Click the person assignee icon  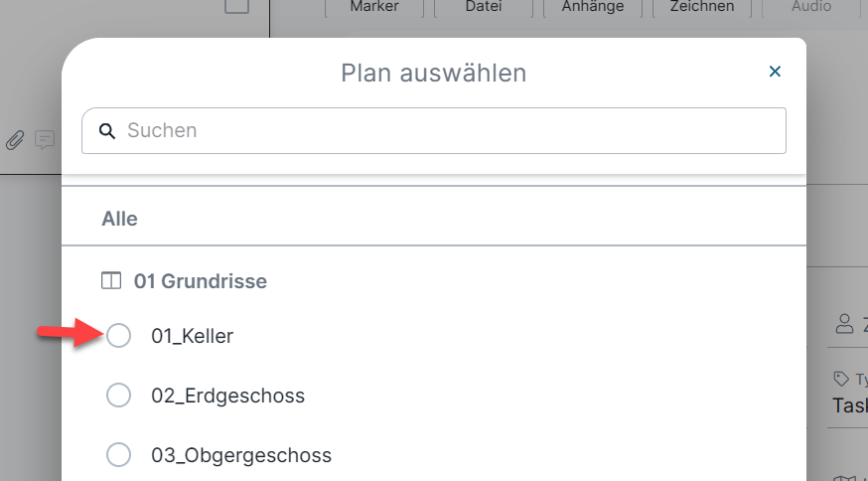[844, 324]
